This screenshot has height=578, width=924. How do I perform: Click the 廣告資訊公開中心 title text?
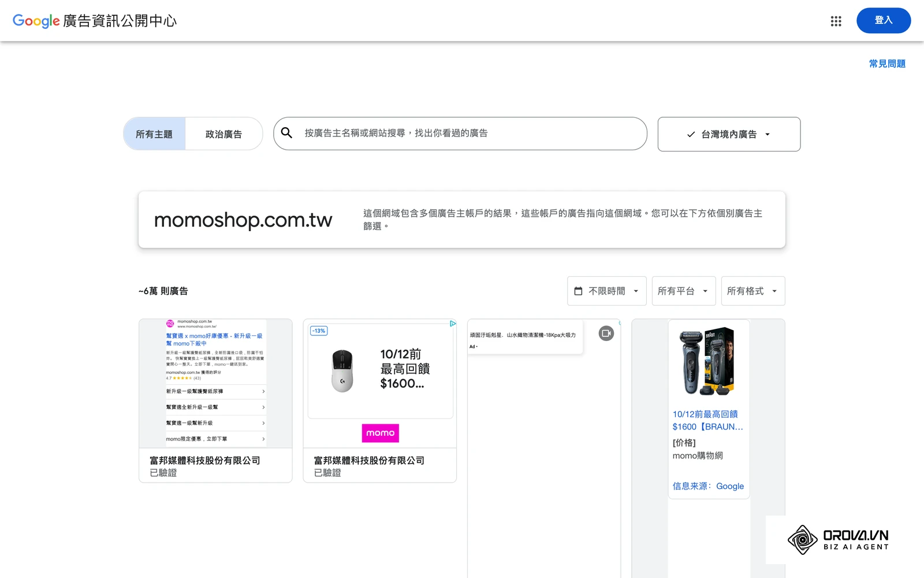(120, 21)
